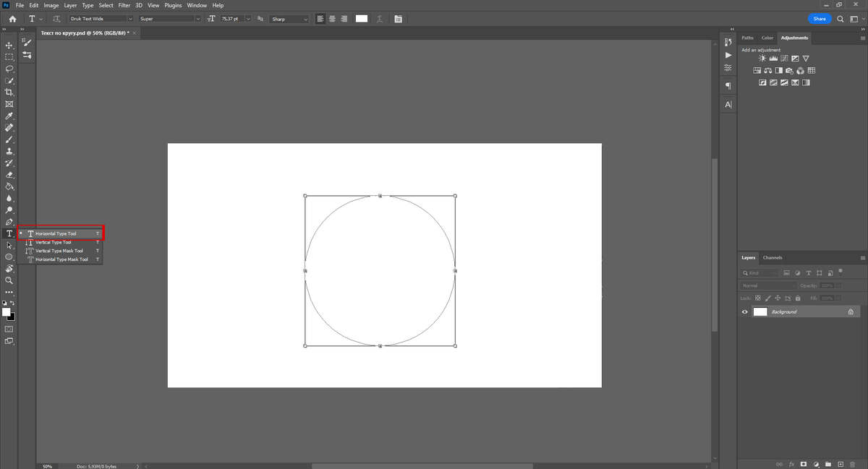Create a new layer from Layers footer
This screenshot has height=469, width=868.
click(841, 464)
